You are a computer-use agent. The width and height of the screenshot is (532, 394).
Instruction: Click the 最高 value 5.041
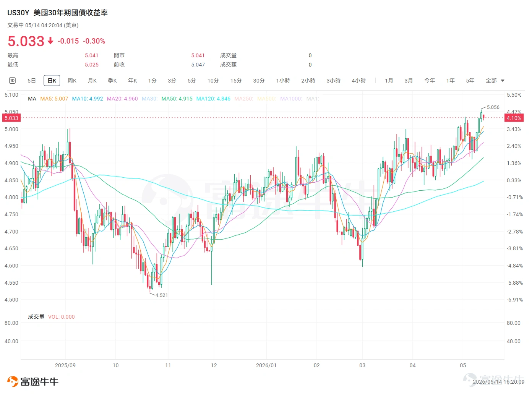click(x=92, y=55)
